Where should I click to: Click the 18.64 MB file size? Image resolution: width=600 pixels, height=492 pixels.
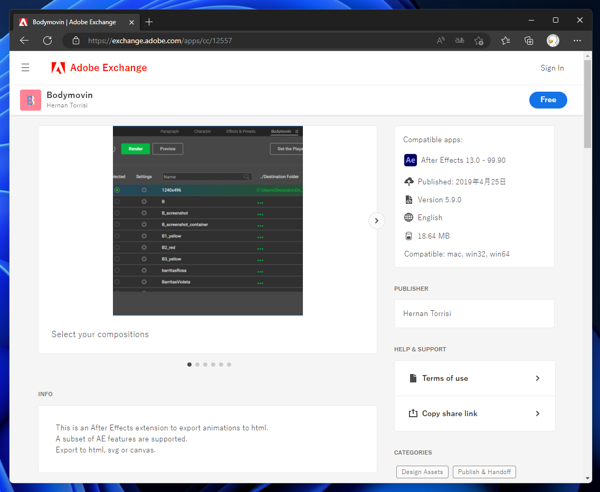(434, 236)
